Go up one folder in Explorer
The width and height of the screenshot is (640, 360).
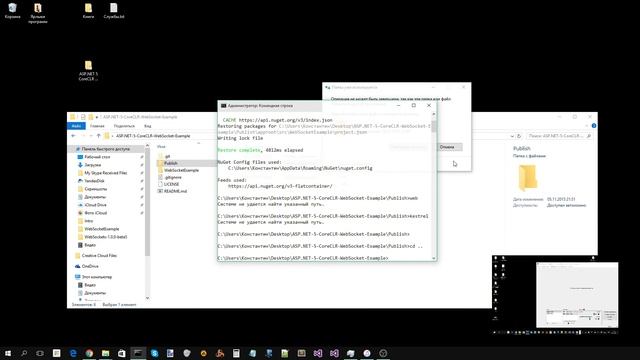pyautogui.click(x=98, y=136)
